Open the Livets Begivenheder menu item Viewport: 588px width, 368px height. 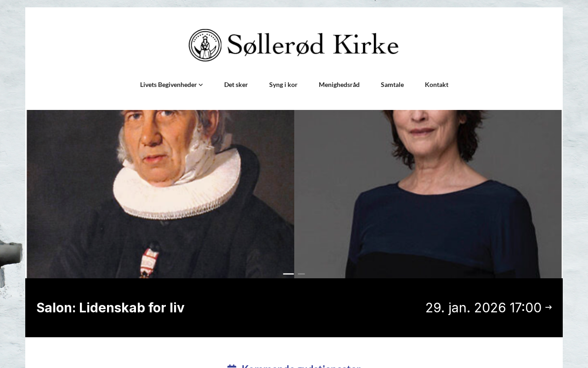[x=169, y=85]
